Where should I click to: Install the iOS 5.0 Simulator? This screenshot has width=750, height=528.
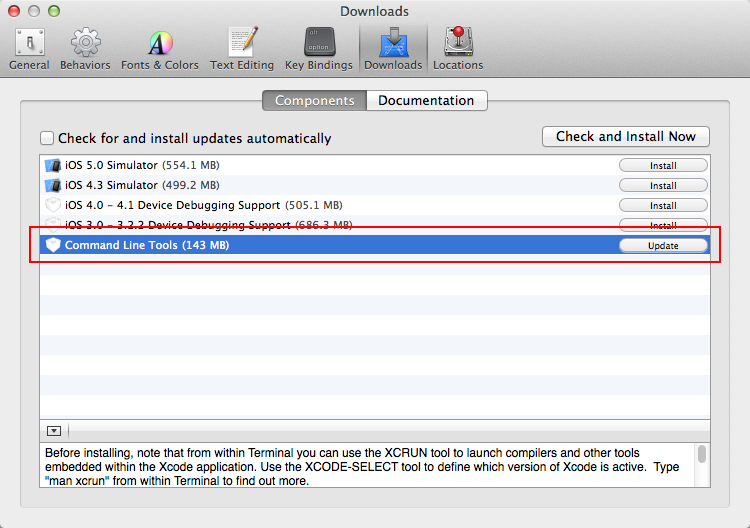pyautogui.click(x=663, y=165)
